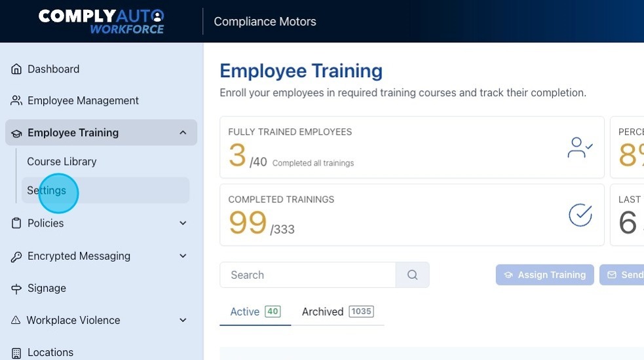Click into the Search input field
Screen dimensions: 644x360
coord(307,275)
